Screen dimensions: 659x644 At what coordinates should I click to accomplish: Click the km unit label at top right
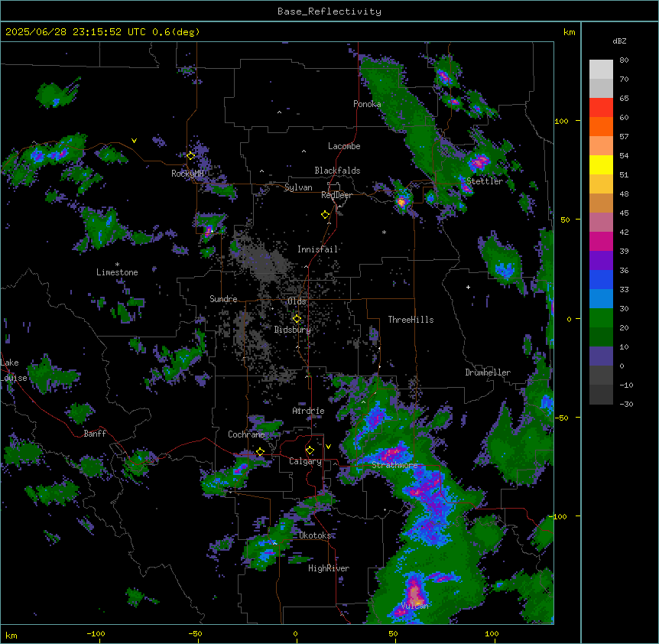coord(569,32)
